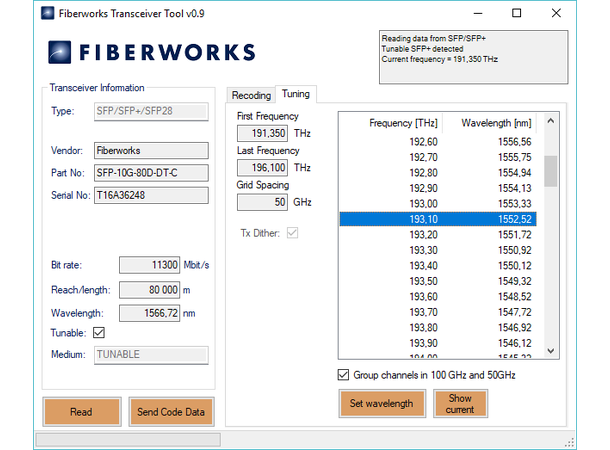
Task: Select the 193,80 THz row
Action: (x=438, y=327)
